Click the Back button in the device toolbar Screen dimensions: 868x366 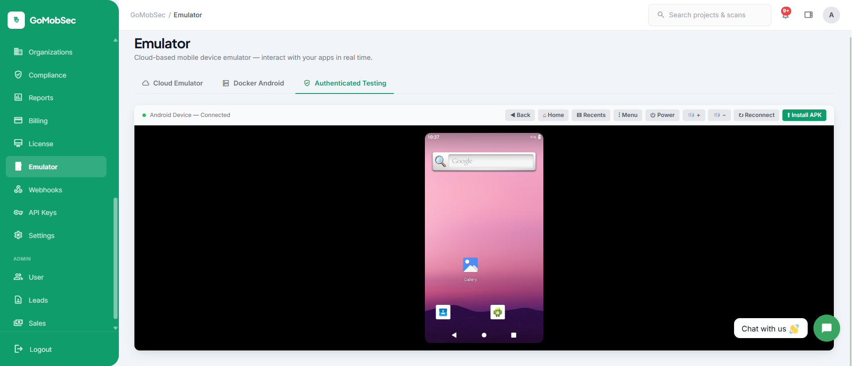[x=520, y=115]
